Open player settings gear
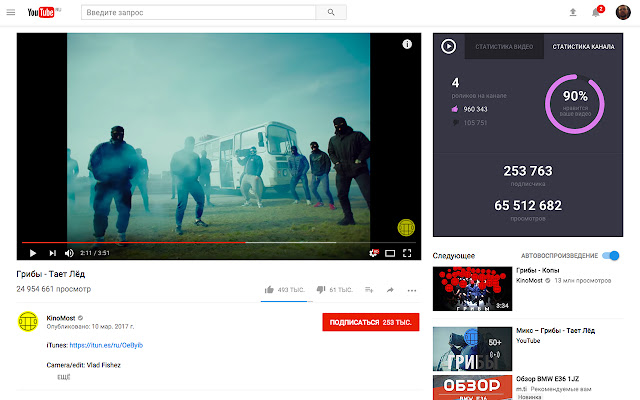 373,253
